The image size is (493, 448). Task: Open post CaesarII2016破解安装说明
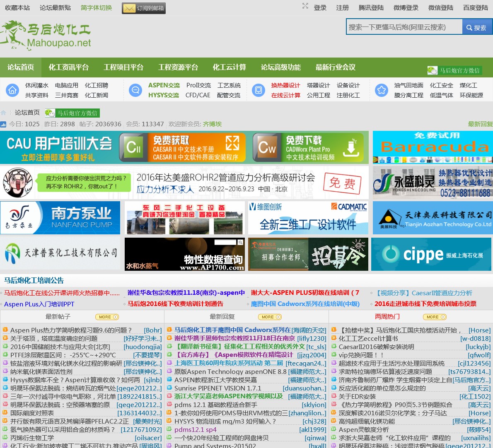click(x=376, y=347)
